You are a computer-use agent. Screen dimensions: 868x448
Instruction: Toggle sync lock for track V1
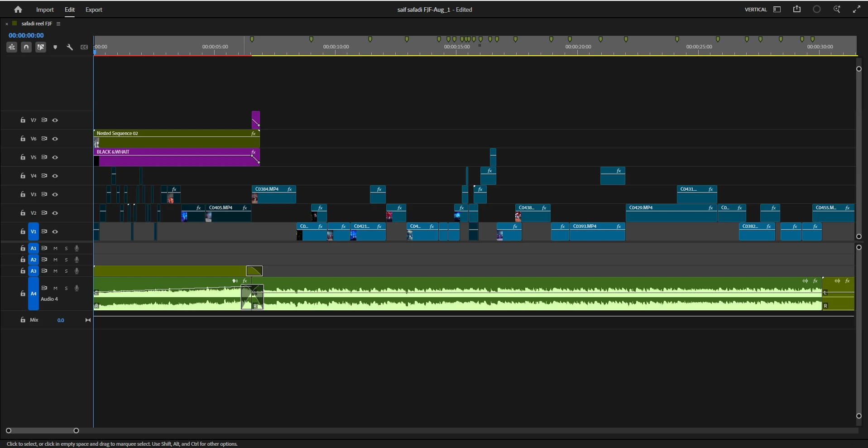coord(44,231)
